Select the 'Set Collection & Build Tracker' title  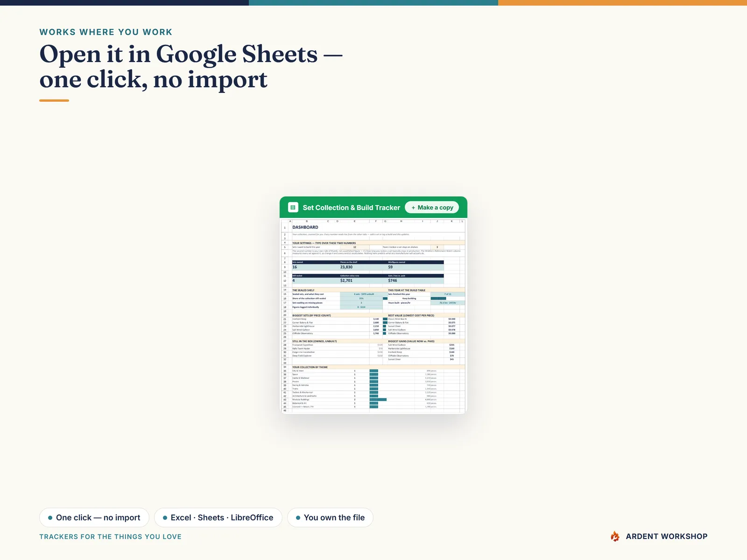[351, 208]
